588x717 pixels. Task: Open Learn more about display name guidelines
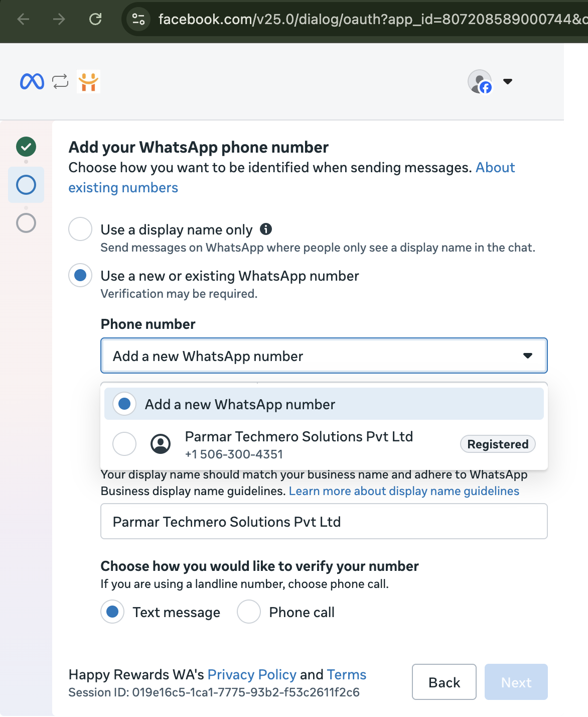point(404,491)
